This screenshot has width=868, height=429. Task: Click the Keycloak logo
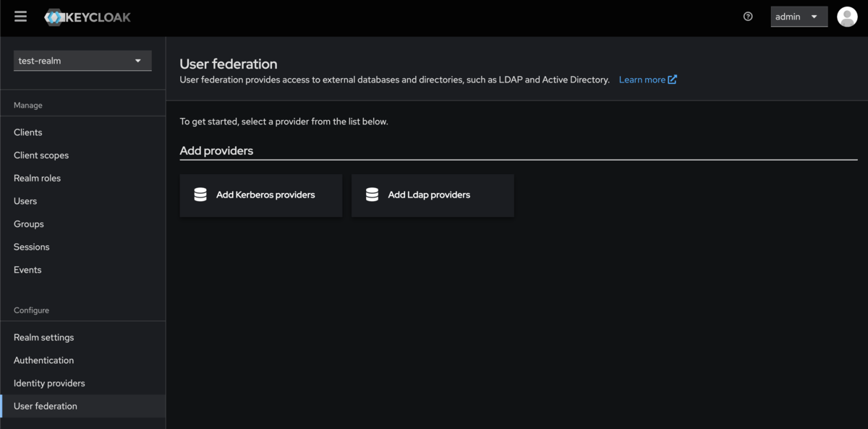88,17
